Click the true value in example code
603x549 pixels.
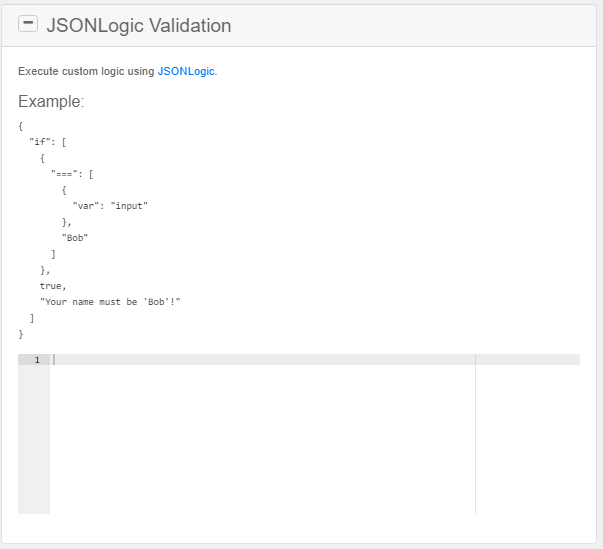click(x=53, y=286)
